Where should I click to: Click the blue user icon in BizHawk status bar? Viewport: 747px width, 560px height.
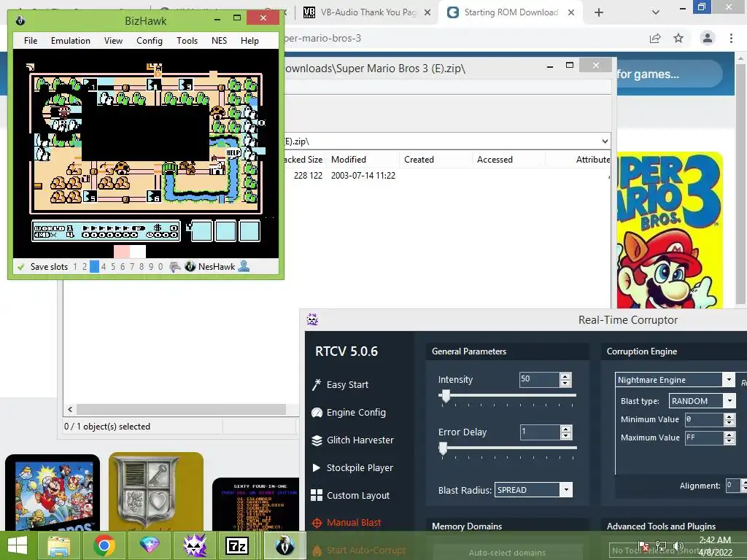point(244,266)
